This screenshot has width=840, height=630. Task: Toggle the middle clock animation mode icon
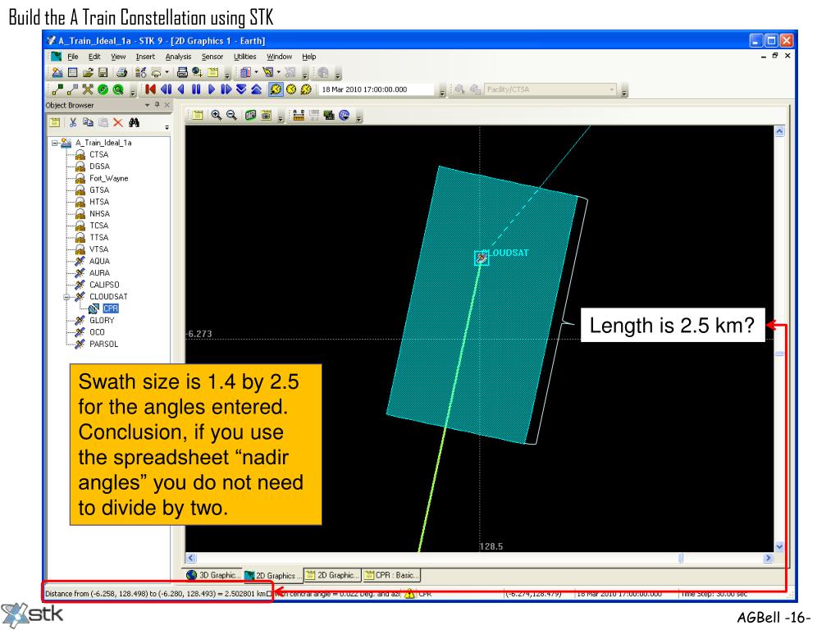tap(291, 89)
